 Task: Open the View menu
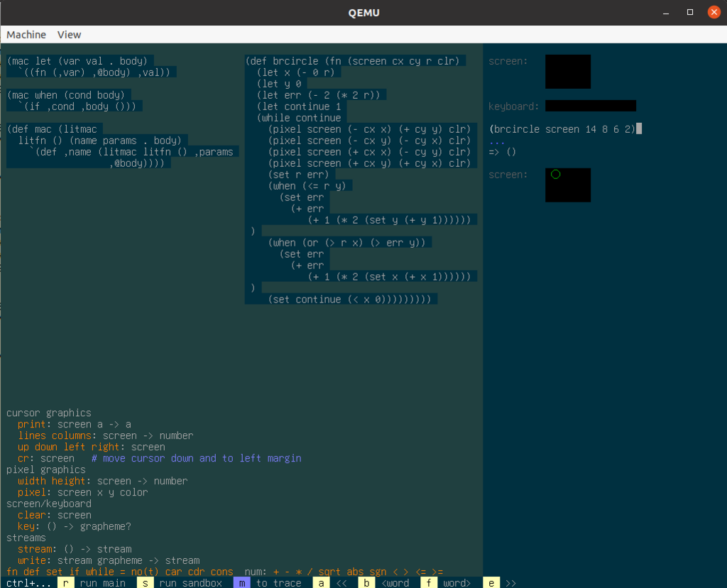click(69, 35)
